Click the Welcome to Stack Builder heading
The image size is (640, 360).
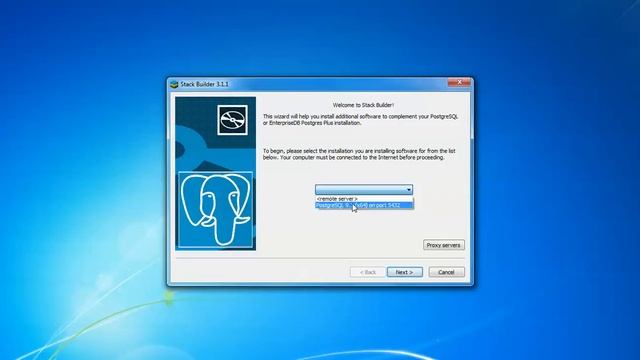coord(363,105)
